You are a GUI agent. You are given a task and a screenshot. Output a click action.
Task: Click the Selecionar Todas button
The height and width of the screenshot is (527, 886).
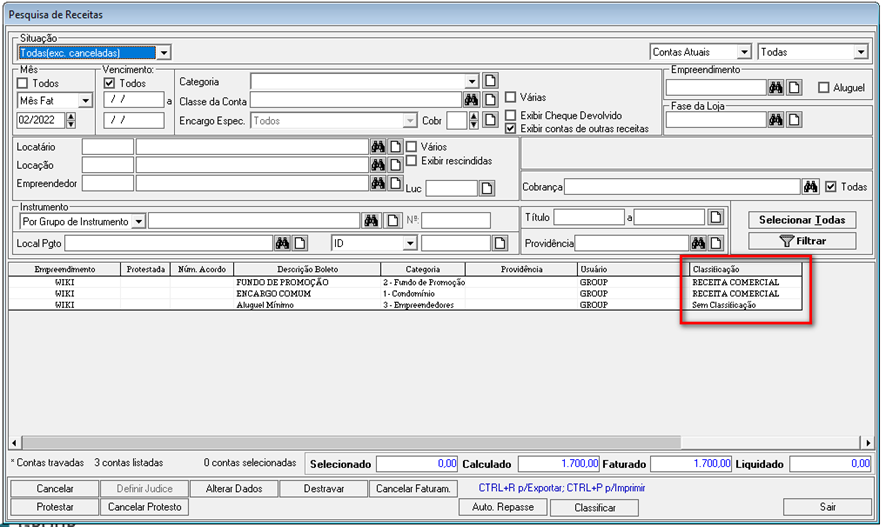tap(802, 220)
